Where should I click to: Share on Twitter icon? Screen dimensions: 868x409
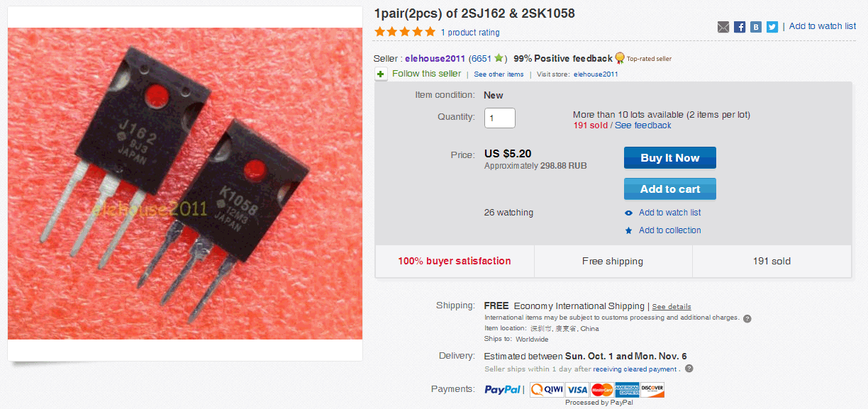[x=772, y=27]
